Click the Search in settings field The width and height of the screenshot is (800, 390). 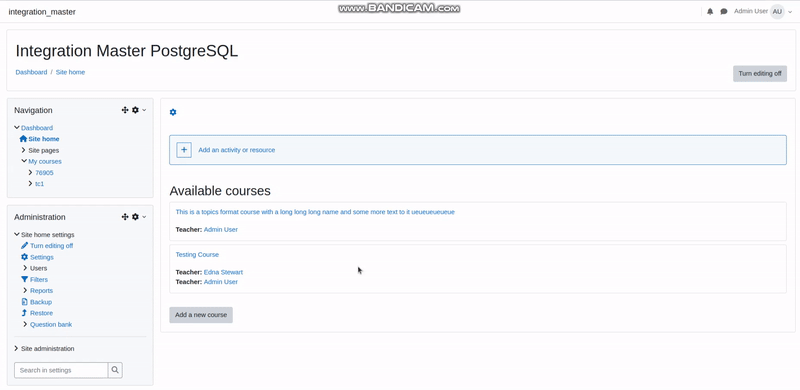coord(61,370)
